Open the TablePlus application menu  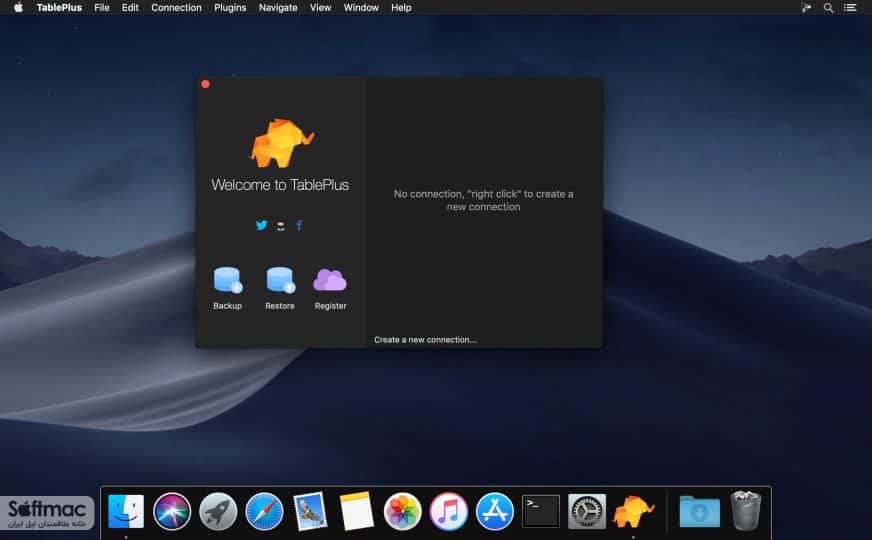tap(59, 8)
